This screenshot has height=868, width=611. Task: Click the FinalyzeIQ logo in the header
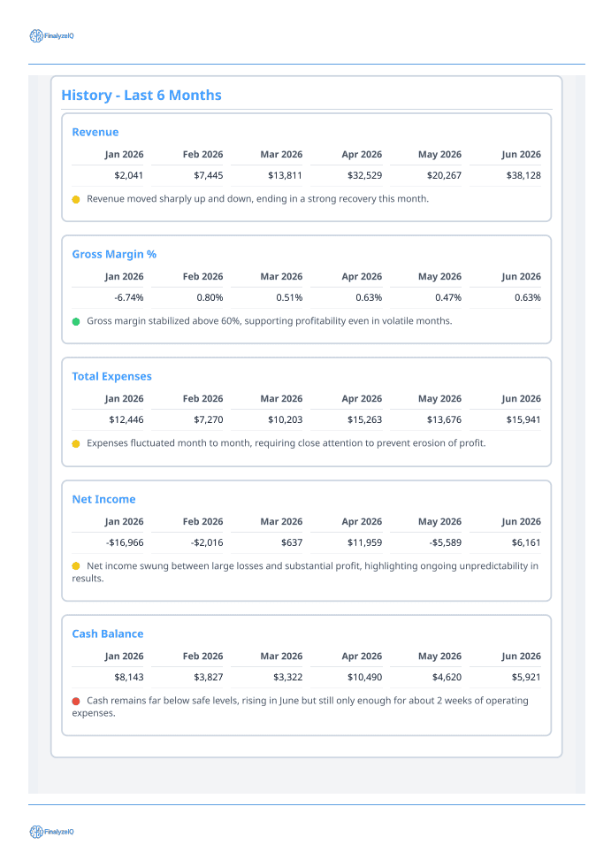pyautogui.click(x=51, y=36)
